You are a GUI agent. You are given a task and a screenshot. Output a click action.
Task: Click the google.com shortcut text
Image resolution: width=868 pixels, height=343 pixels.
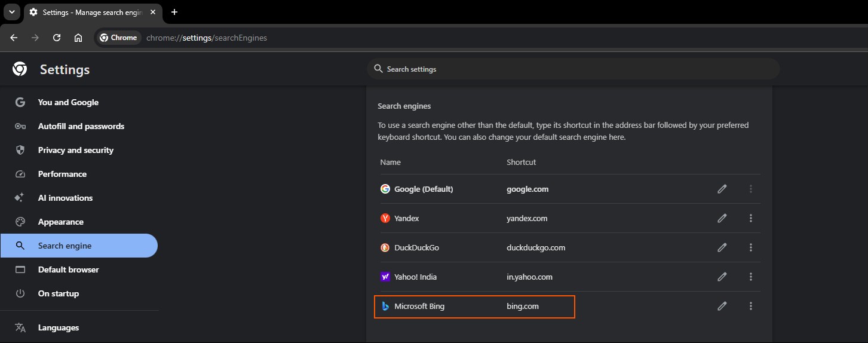[527, 189]
